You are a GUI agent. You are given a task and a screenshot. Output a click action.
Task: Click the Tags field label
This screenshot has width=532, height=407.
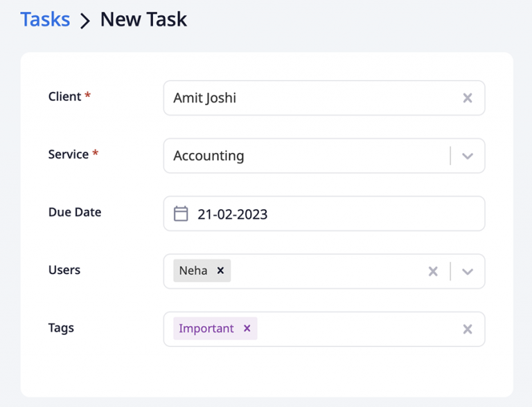tap(61, 328)
